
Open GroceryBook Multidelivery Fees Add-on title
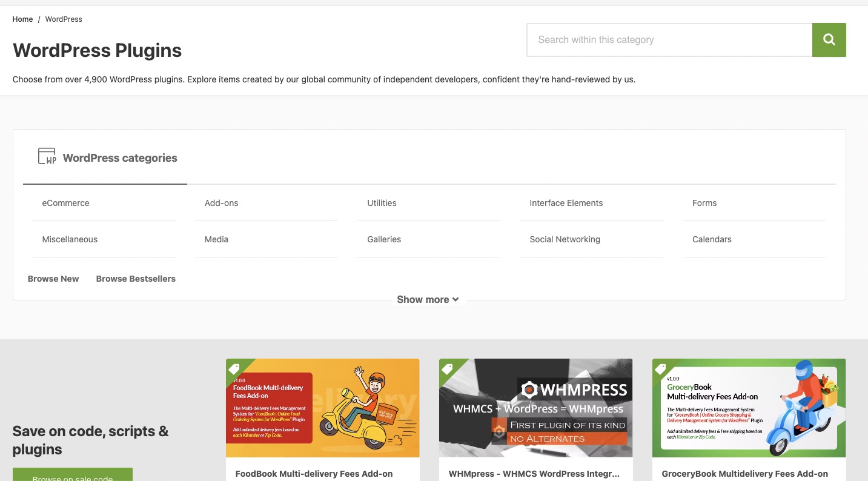point(745,474)
